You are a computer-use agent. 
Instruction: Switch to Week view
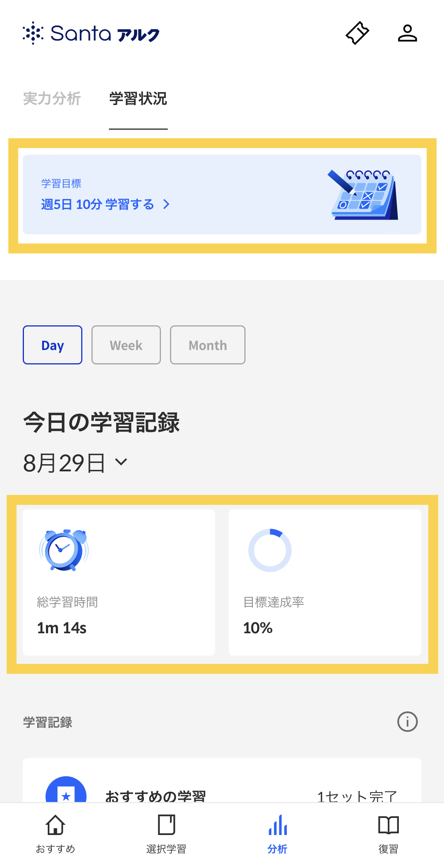[x=126, y=345]
